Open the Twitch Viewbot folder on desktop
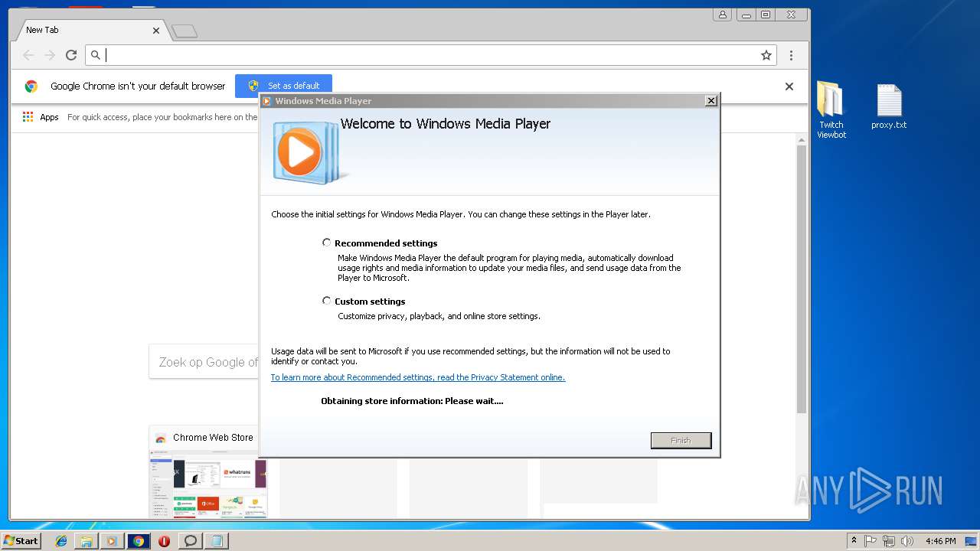Screen dimensions: 980x551 point(831,110)
